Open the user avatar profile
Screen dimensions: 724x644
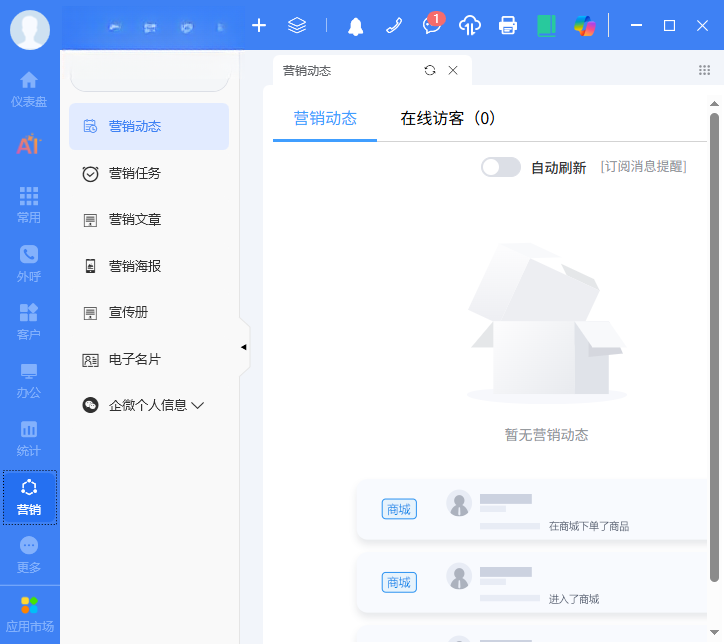(x=30, y=30)
